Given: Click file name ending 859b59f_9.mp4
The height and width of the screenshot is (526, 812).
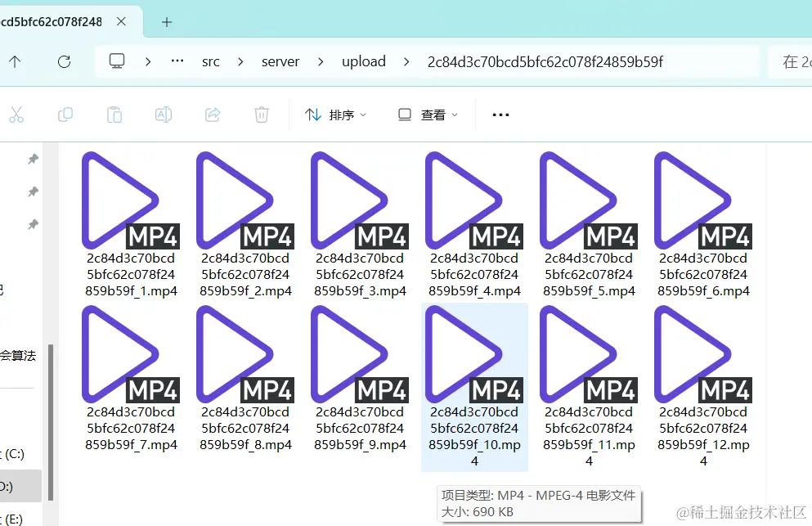Looking at the screenshot, I should pos(360,429).
